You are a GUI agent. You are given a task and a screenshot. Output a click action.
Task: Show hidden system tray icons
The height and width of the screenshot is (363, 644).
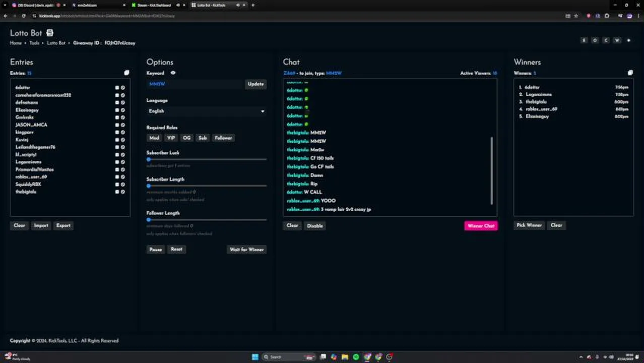click(x=581, y=357)
